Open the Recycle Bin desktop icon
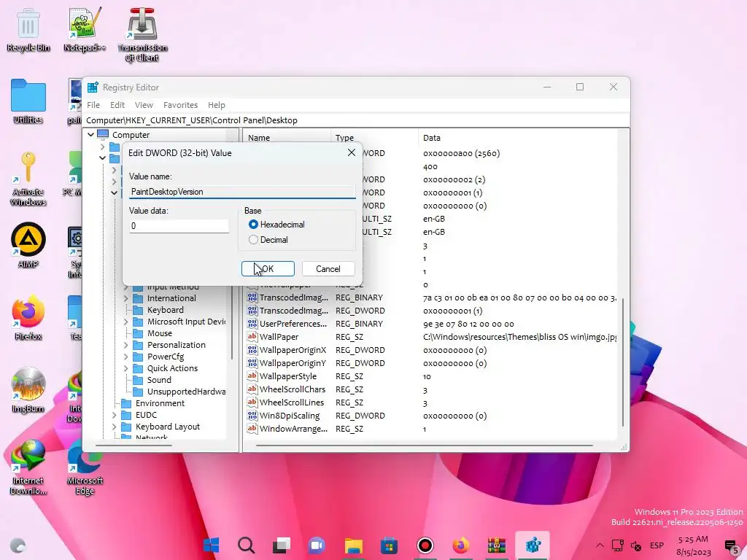Image resolution: width=747 pixels, height=560 pixels. pos(28,29)
